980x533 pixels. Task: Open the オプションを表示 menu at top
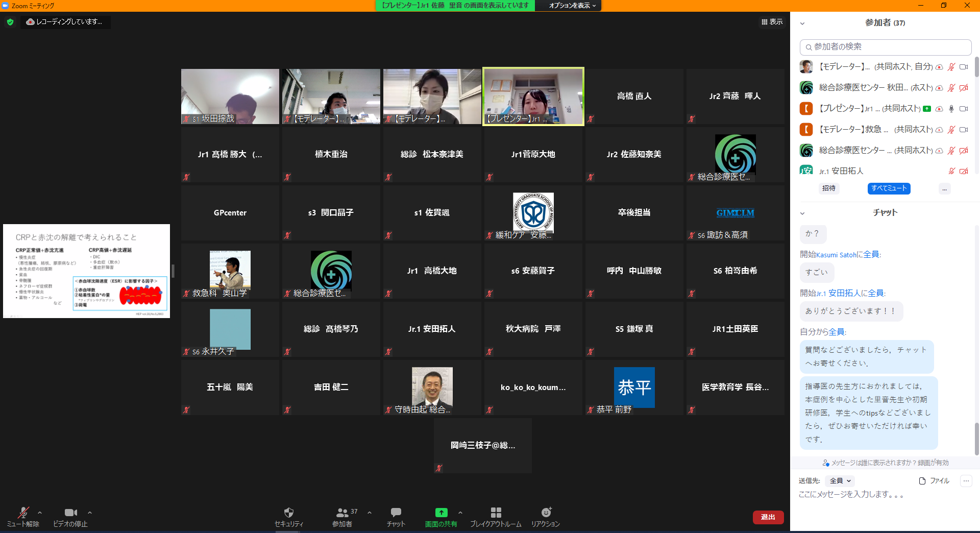tap(572, 6)
